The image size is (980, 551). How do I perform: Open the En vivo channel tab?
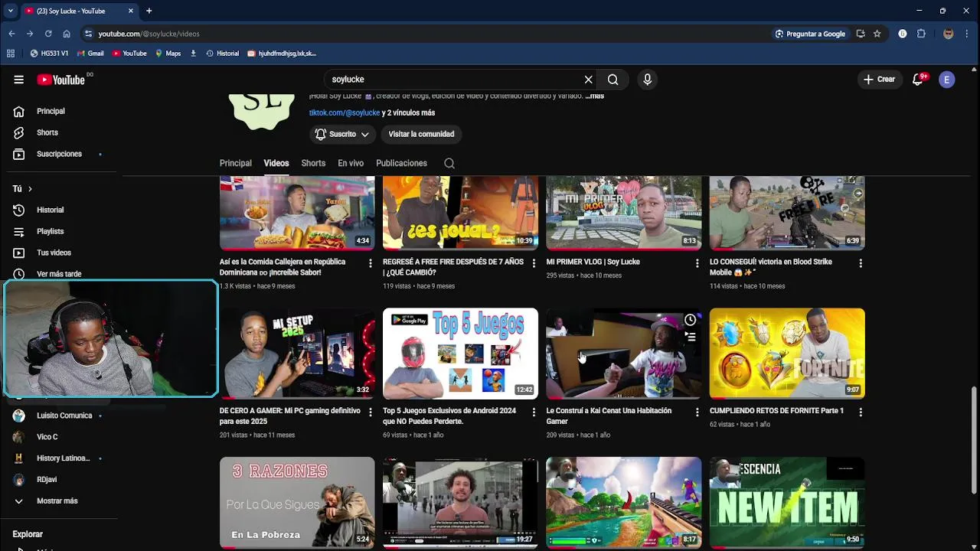pos(351,163)
